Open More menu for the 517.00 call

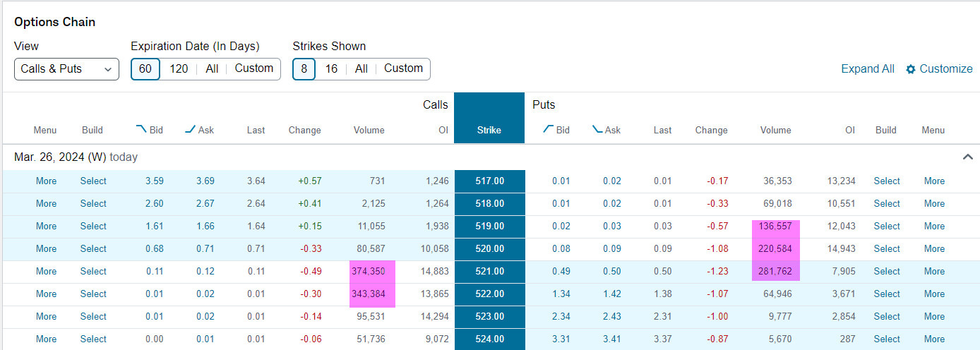47,181
